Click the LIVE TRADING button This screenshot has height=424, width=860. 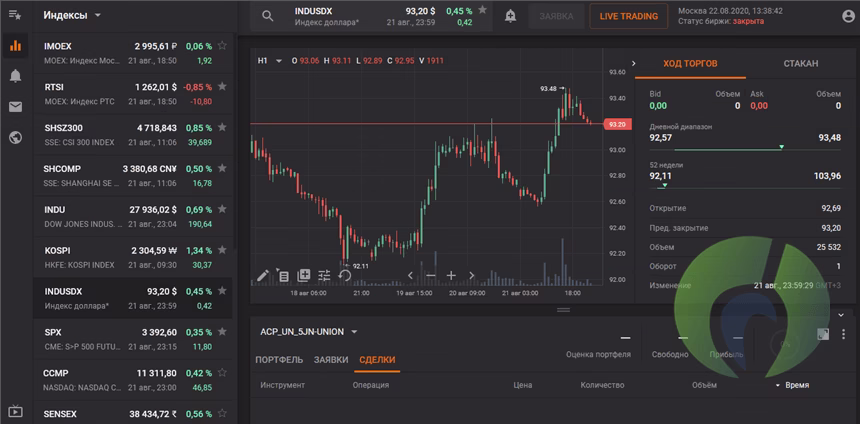pyautogui.click(x=629, y=16)
